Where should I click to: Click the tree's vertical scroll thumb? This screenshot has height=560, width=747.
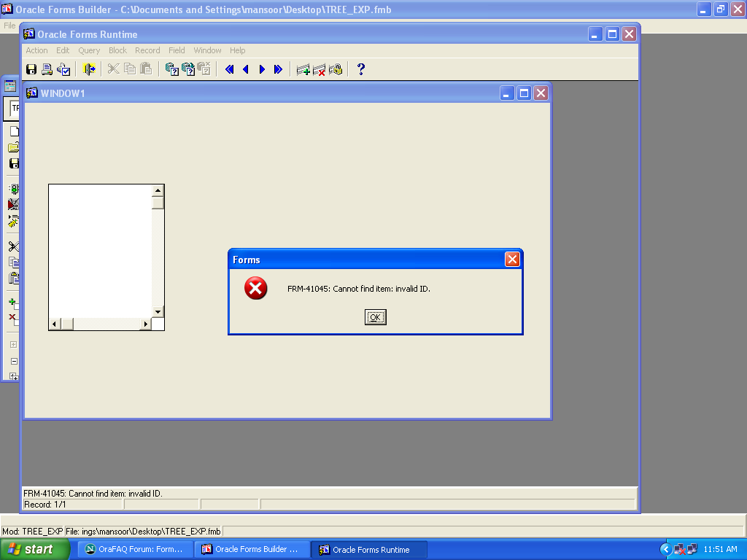pos(158,203)
